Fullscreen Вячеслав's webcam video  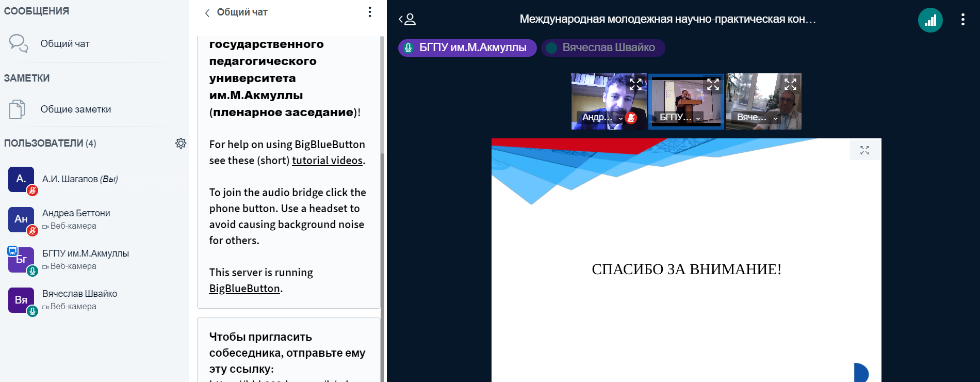tap(790, 84)
